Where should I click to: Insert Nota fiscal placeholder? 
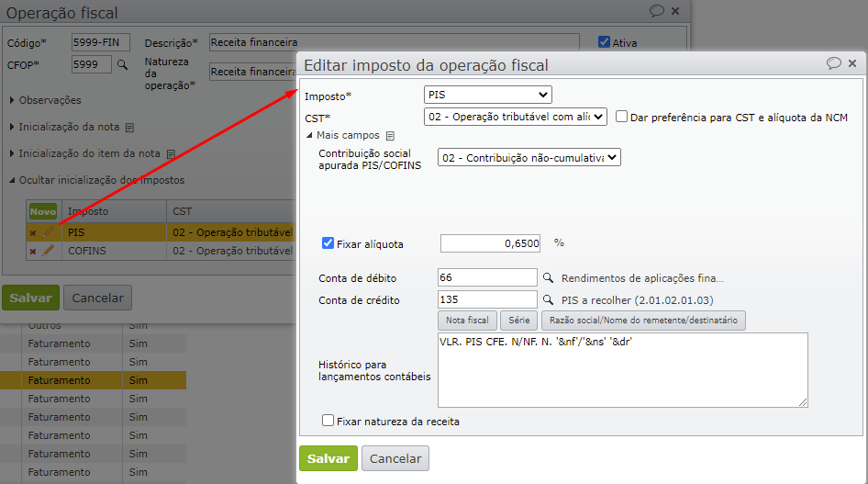pos(467,321)
